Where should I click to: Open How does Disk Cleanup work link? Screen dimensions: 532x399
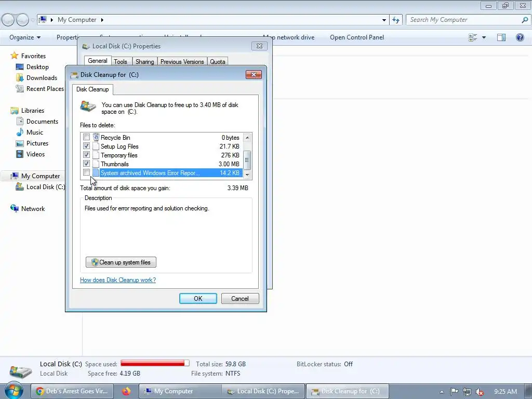pos(118,280)
